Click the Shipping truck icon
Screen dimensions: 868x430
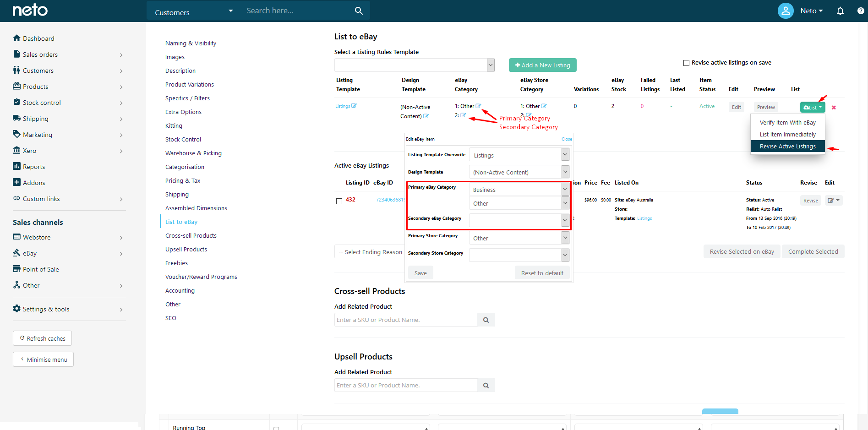[17, 118]
